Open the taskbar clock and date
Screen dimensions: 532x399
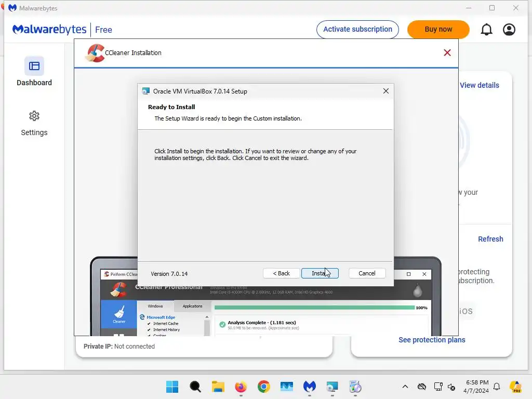477,387
